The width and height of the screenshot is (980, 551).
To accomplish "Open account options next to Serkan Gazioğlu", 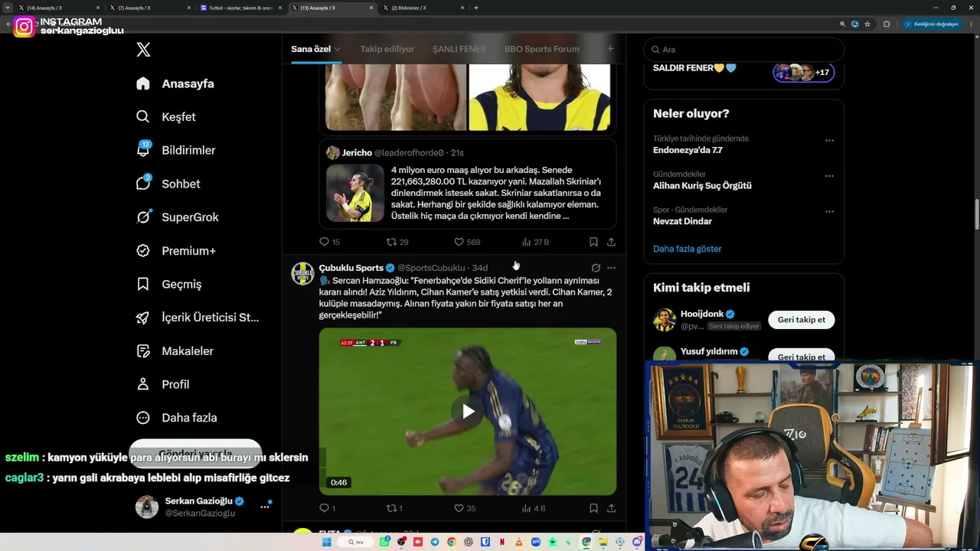I will [x=265, y=507].
